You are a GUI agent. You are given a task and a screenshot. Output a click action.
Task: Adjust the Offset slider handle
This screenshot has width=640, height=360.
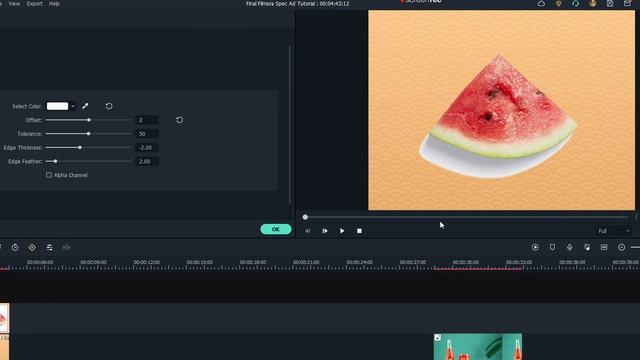[89, 120]
